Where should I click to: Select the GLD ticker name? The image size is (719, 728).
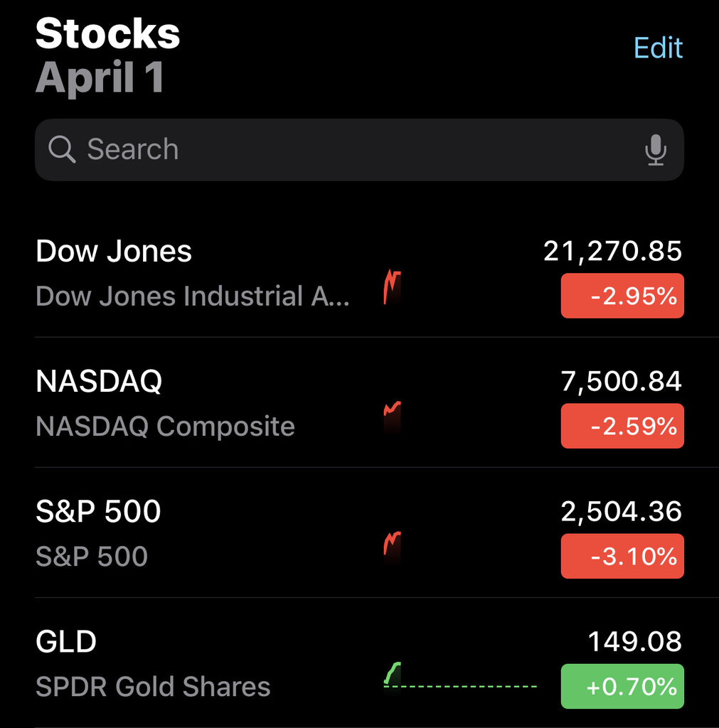click(66, 642)
